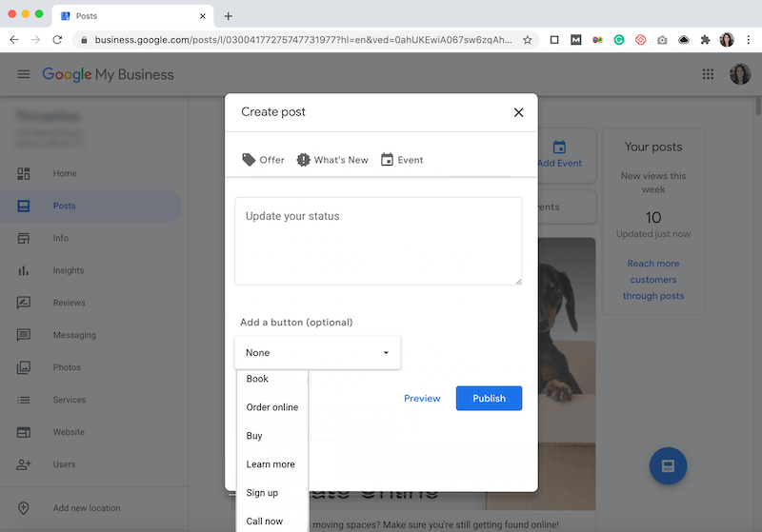The width and height of the screenshot is (762, 532).
Task: Open Reviews in the sidebar
Action: pos(90,303)
